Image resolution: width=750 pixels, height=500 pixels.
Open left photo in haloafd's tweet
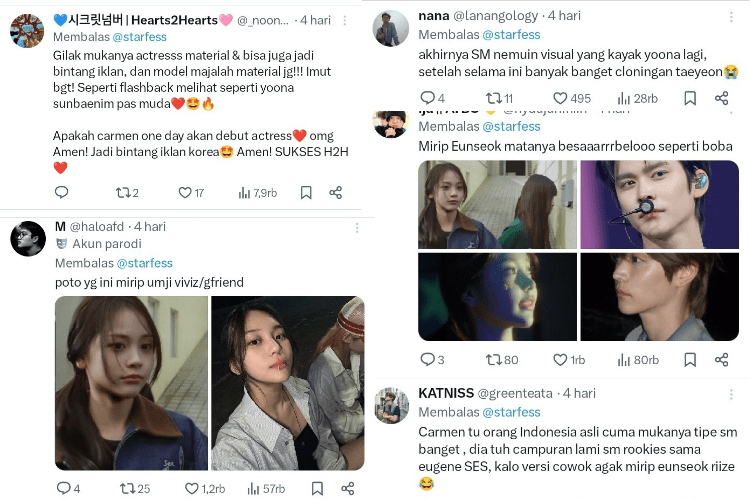(131, 382)
